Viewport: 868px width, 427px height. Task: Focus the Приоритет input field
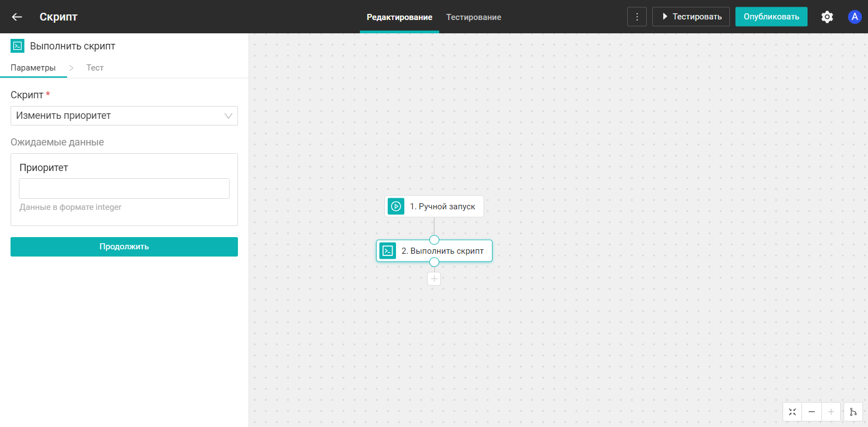coord(124,188)
